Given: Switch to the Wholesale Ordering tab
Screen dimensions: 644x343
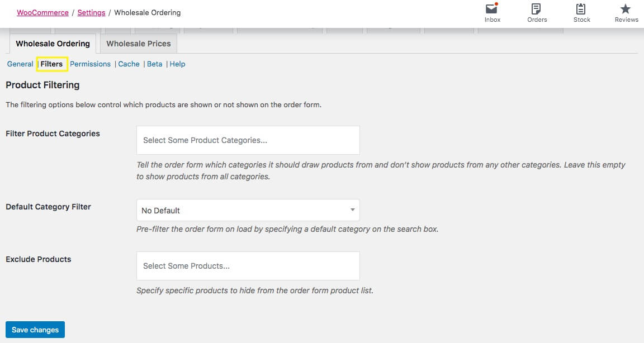Looking at the screenshot, I should 53,44.
